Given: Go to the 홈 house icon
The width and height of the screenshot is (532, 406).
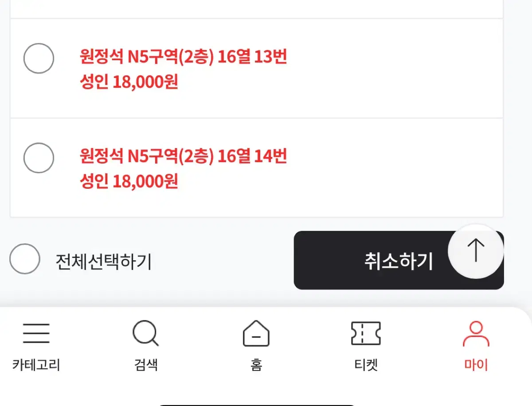Looking at the screenshot, I should (x=256, y=333).
